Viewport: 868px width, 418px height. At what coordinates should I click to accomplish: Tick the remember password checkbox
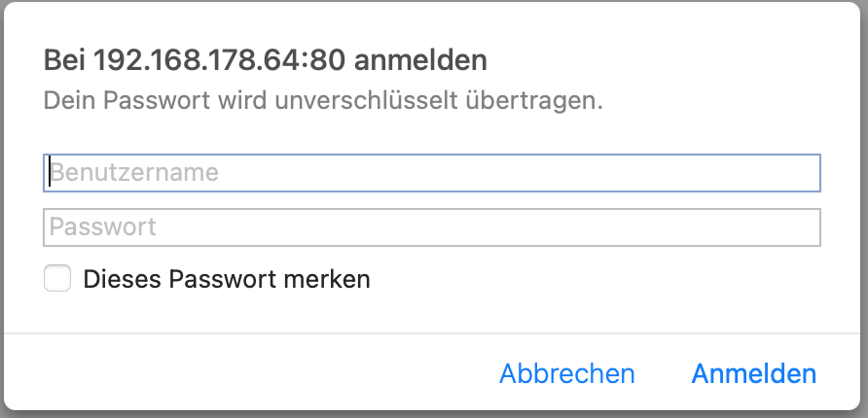[58, 279]
